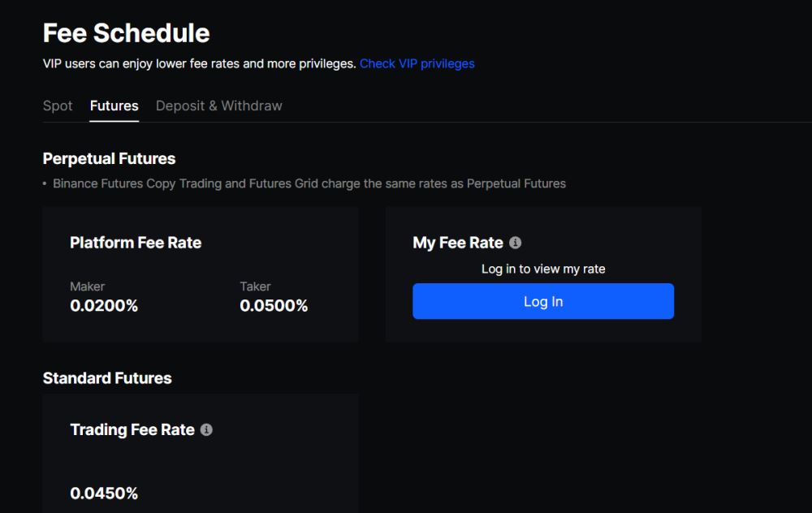Click the Taker fee value 0.0500%

pos(274,306)
